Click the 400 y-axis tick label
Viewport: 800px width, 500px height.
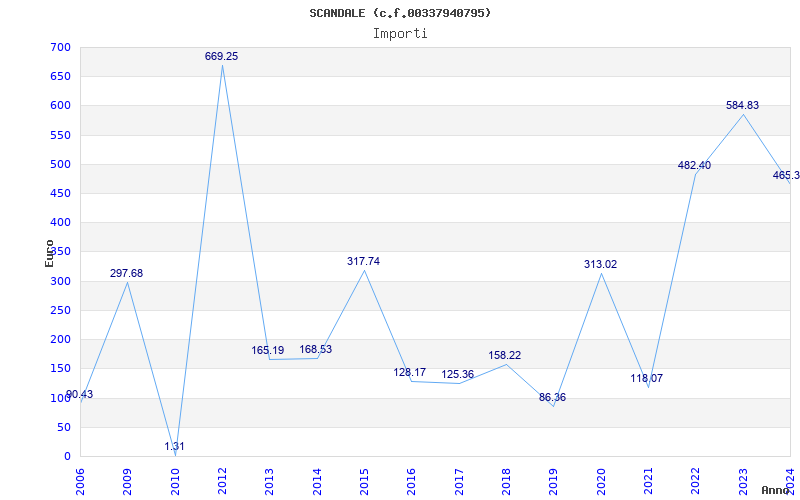pyautogui.click(x=61, y=223)
